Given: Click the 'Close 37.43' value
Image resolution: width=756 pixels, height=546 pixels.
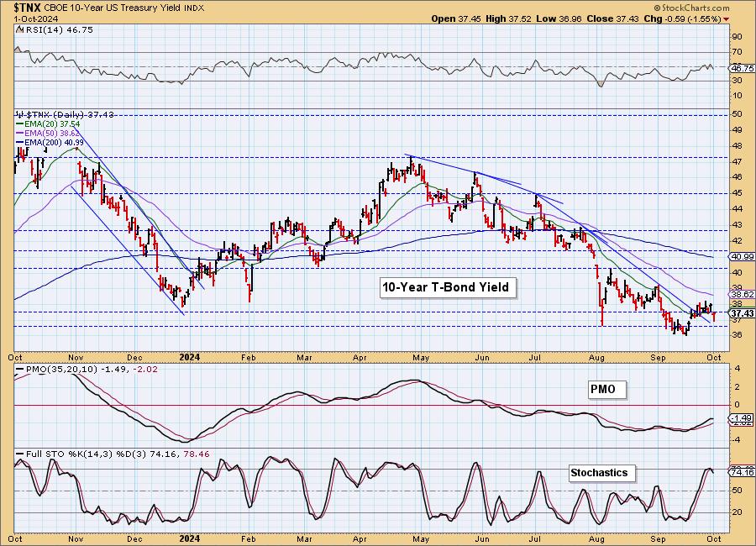Looking at the screenshot, I should click(x=612, y=18).
